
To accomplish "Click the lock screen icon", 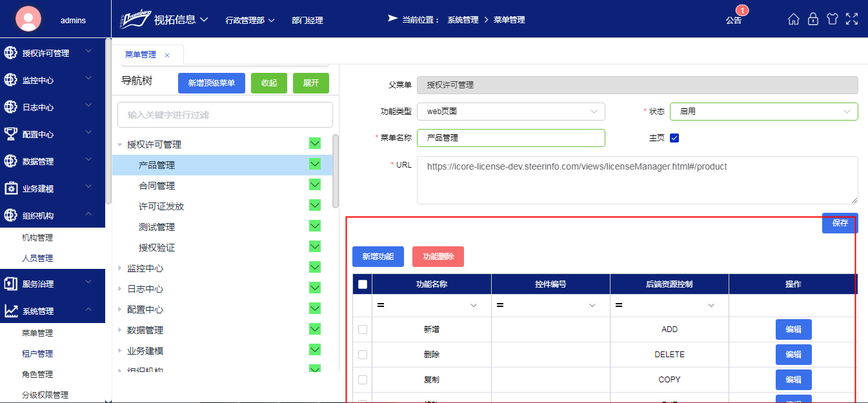I will click(x=813, y=19).
